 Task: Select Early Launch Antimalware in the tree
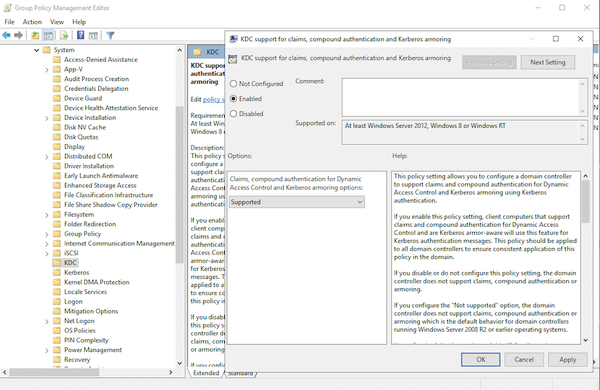click(x=101, y=176)
